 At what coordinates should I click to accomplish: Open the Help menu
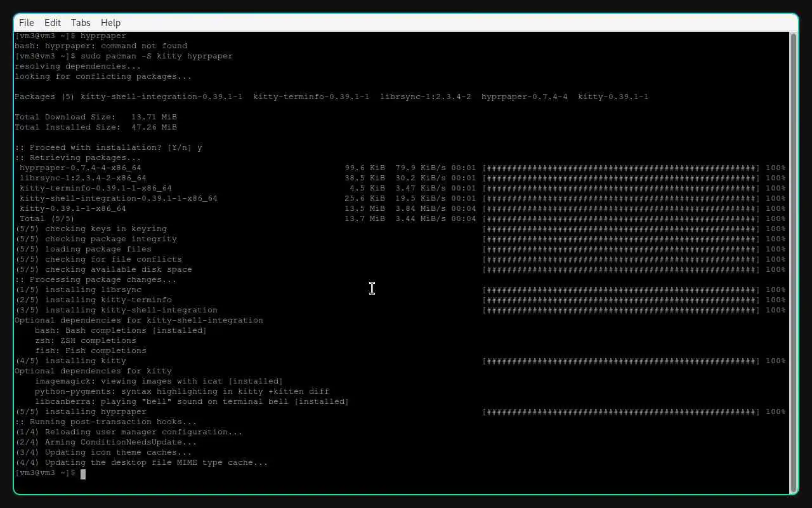110,22
